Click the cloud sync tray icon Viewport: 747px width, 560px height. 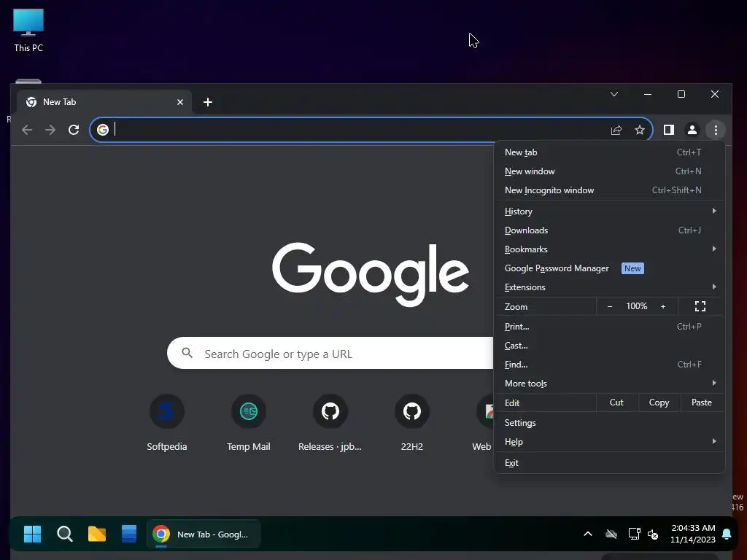[x=611, y=534]
